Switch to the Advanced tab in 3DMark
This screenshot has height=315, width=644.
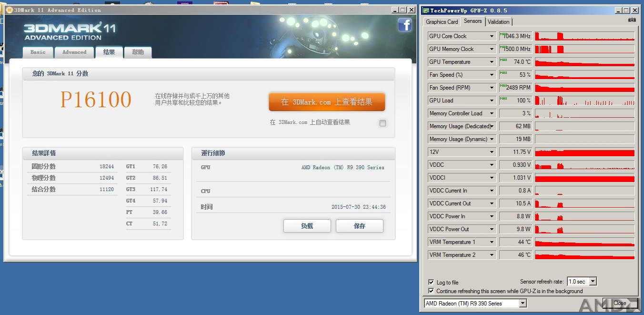[x=74, y=52]
